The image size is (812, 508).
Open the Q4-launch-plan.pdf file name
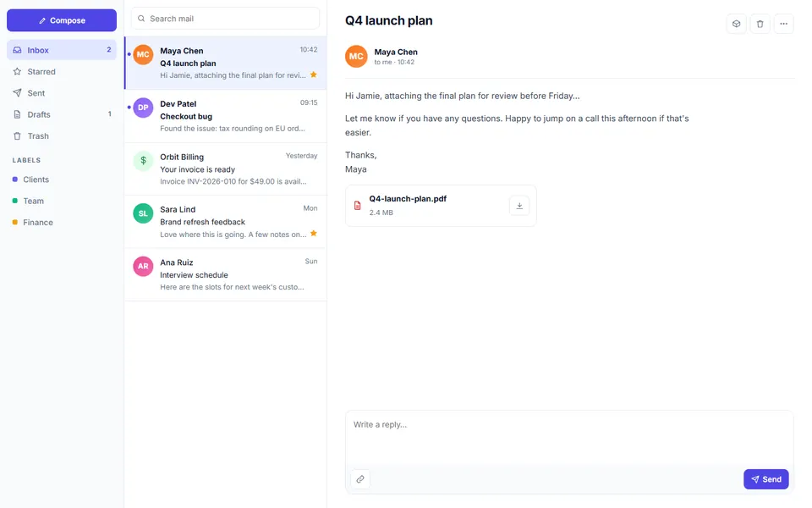pos(408,198)
